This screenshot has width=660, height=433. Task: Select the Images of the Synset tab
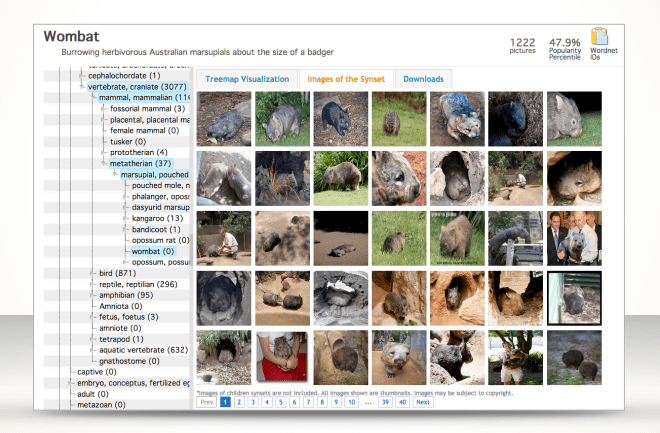(343, 79)
